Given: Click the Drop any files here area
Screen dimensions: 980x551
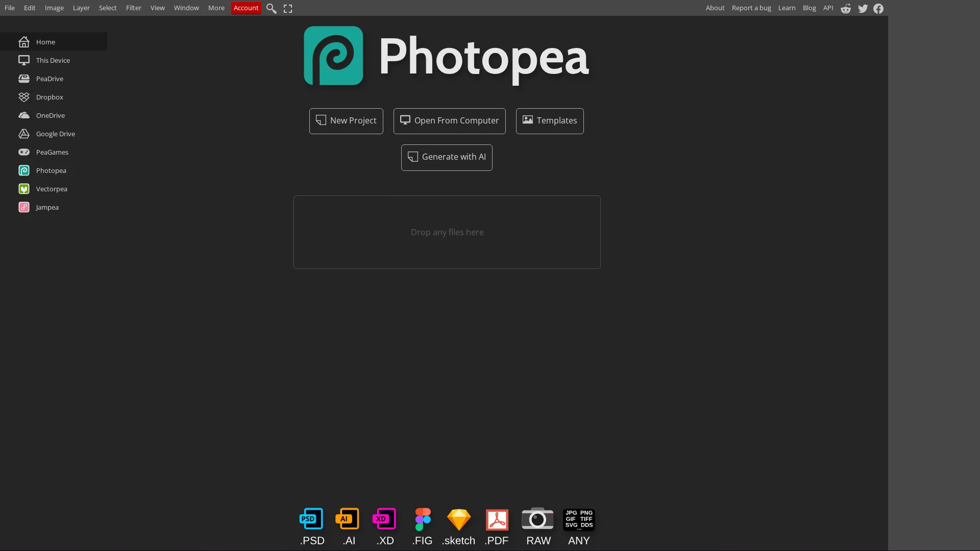Looking at the screenshot, I should coord(447,232).
